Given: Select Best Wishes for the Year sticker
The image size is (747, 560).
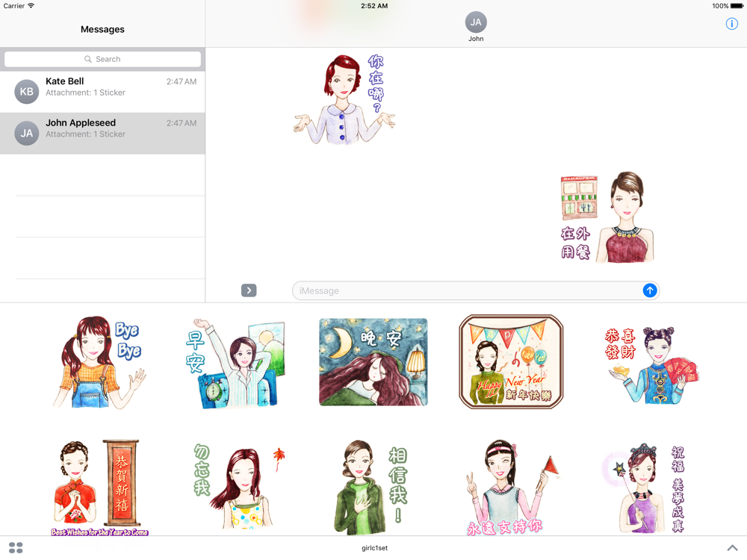Looking at the screenshot, I should 99,488.
